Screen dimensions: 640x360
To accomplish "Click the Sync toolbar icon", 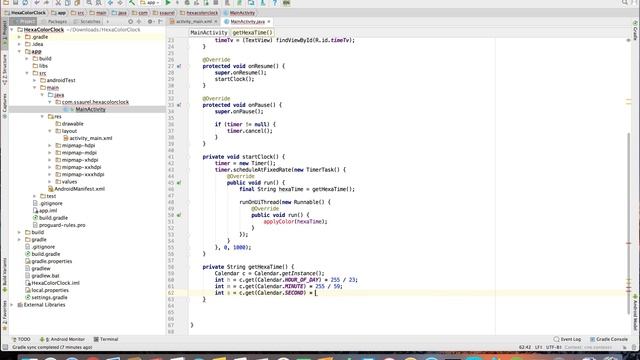I will (x=25, y=2).
